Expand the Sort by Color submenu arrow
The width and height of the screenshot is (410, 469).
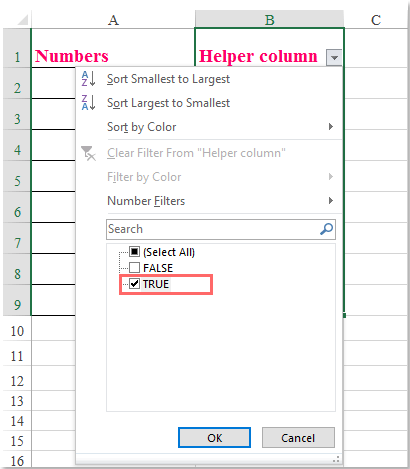tap(331, 127)
